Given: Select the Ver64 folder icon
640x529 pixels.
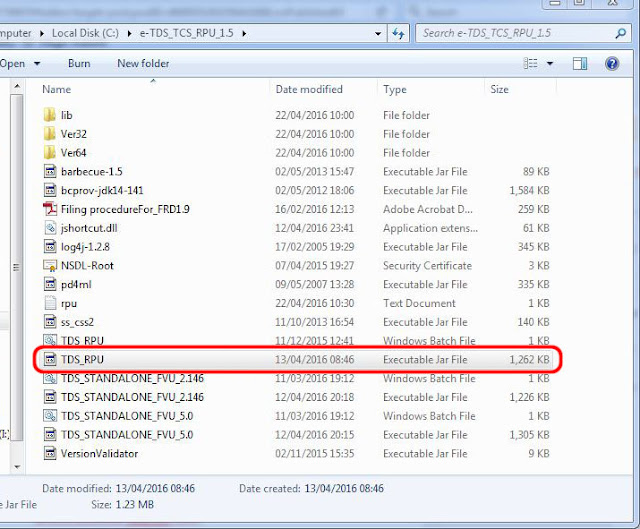Looking at the screenshot, I should (49, 153).
